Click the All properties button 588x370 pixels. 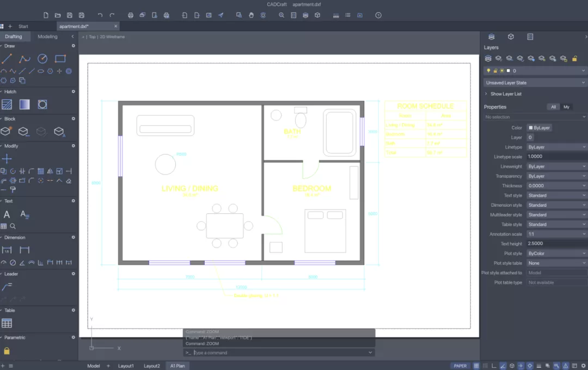(x=553, y=107)
